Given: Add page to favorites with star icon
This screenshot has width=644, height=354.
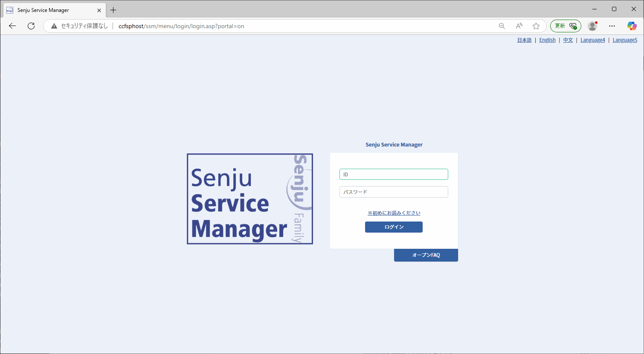Looking at the screenshot, I should (x=536, y=26).
